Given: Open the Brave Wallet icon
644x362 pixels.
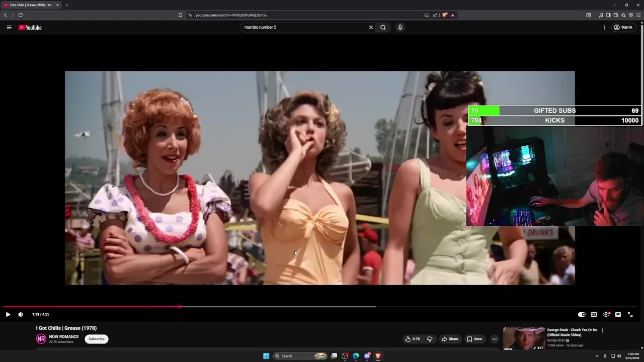Looking at the screenshot, I should click(615, 15).
